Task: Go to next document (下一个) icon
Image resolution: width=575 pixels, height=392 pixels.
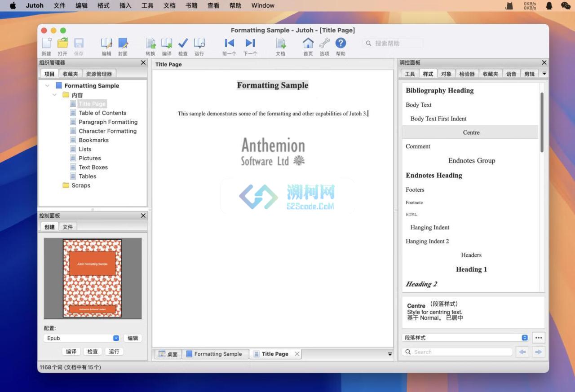Action: pos(250,43)
